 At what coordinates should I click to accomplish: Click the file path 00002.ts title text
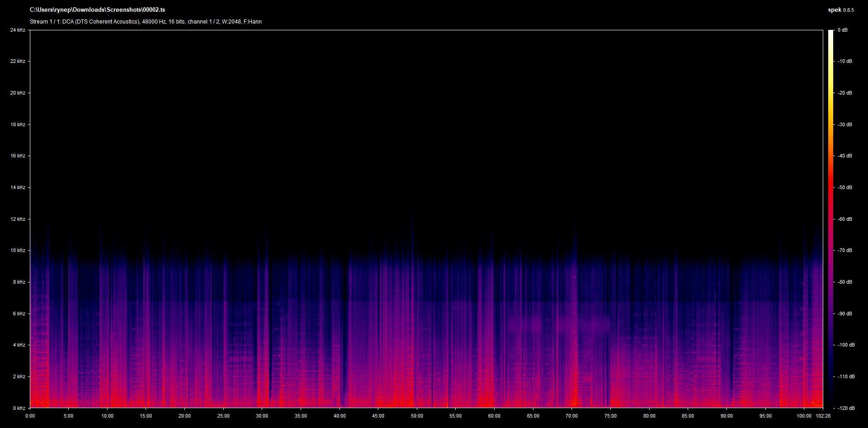click(97, 10)
